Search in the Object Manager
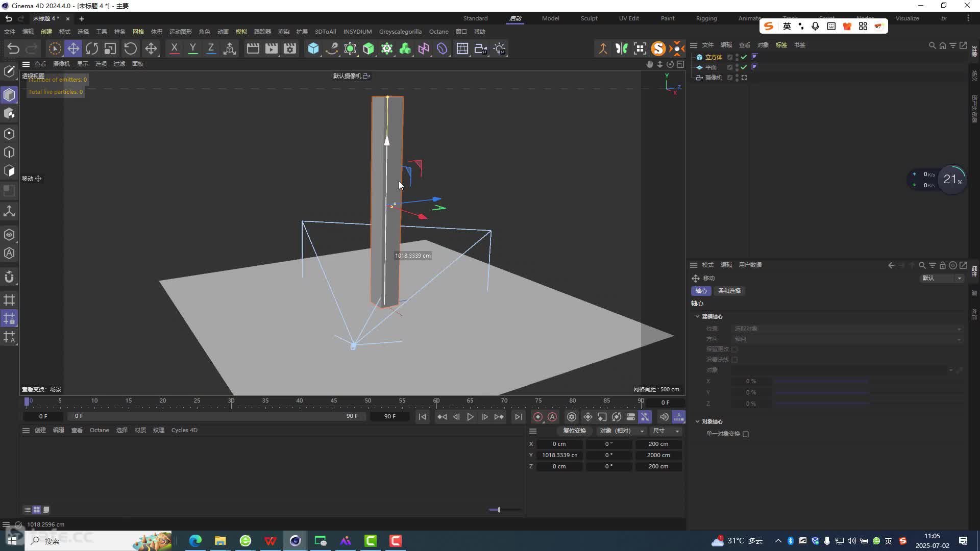 coord(932,45)
